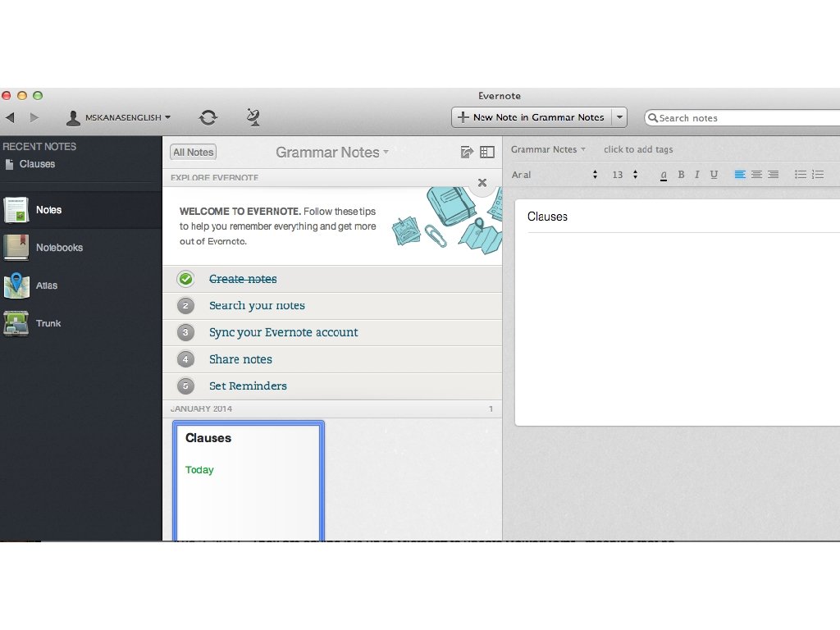Click step 5 circle icon

185,386
